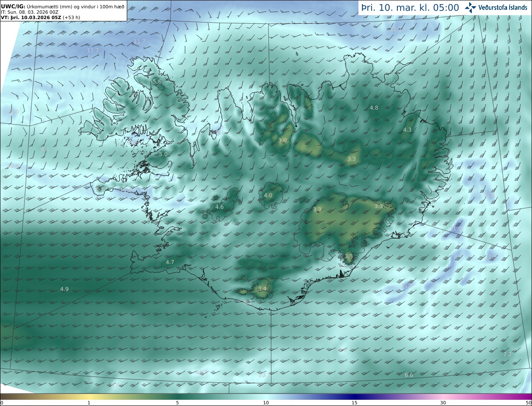Image resolution: width=532 pixels, height=406 pixels.
Task: Click the 3.0 value on the map
Action: pyautogui.click(x=283, y=141)
